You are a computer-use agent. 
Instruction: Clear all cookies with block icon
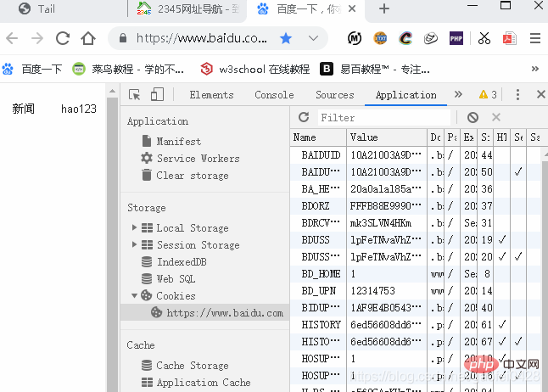click(473, 117)
